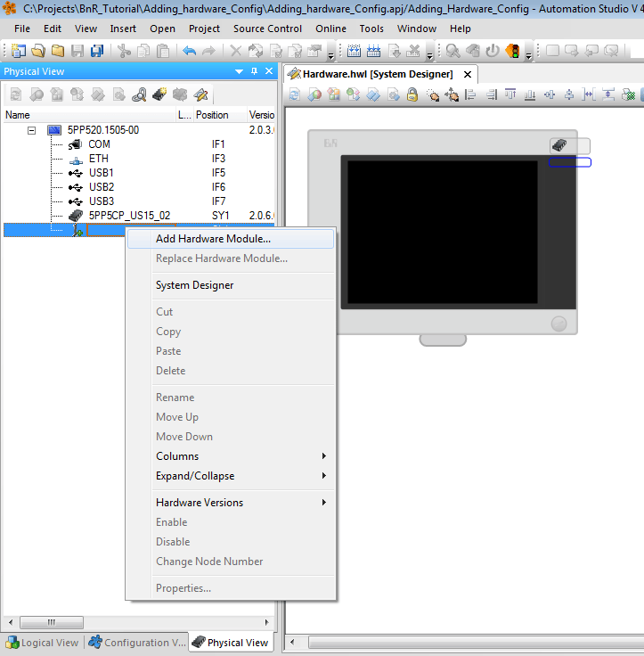Image resolution: width=644 pixels, height=656 pixels.
Task: Select the Hardware.hwl [System Designer] tab
Action: 378,75
